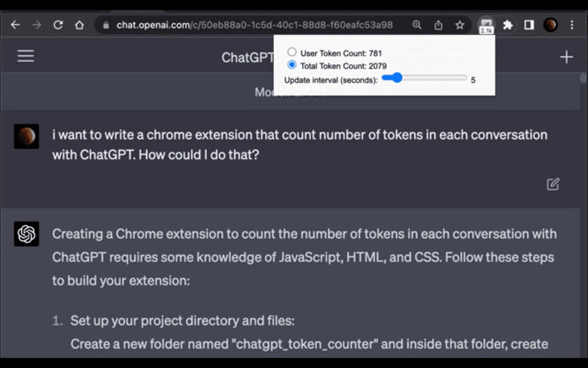Open the browser profile avatar menu
Viewport: 588px width, 368px height.
550,25
